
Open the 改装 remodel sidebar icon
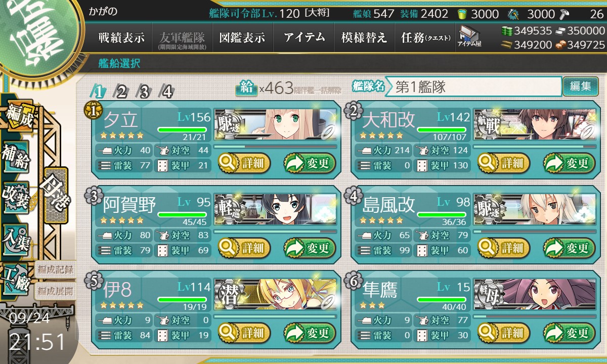16,197
